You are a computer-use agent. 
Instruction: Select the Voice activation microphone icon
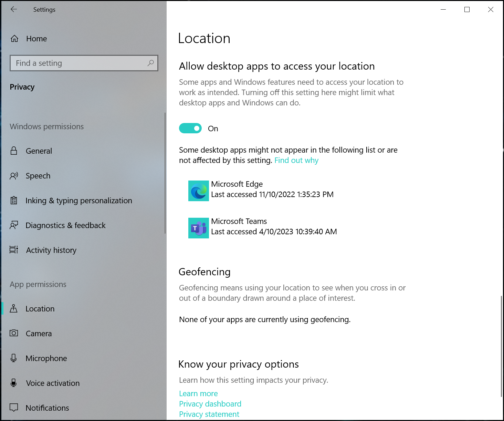[x=14, y=383]
